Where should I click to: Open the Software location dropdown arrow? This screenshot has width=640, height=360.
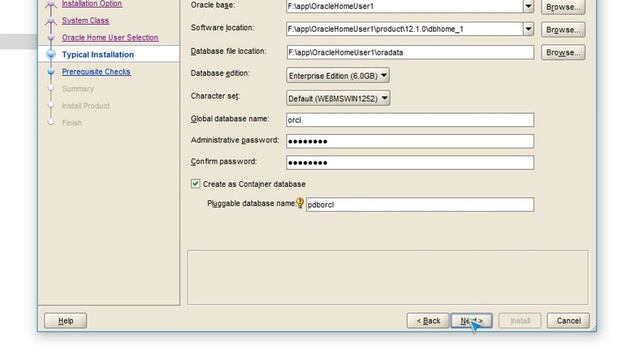click(x=528, y=29)
